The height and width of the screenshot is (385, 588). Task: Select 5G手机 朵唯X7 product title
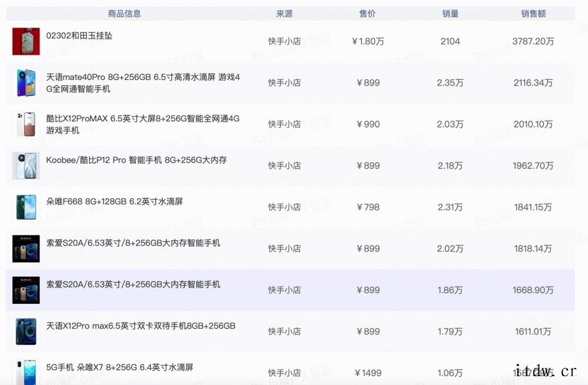click(x=119, y=367)
